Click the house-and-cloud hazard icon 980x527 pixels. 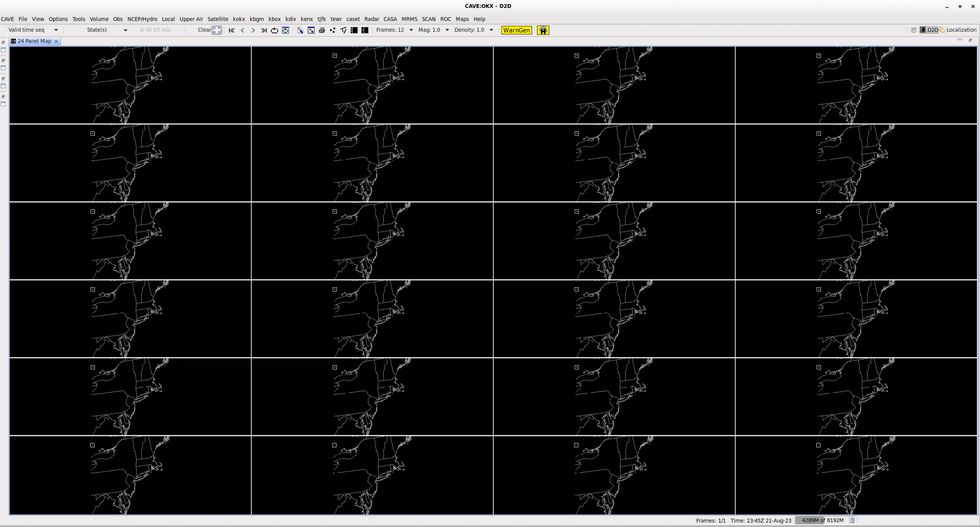point(543,30)
